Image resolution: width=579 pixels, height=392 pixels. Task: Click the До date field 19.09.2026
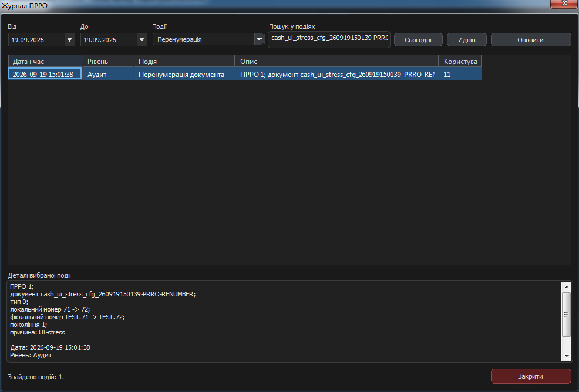pyautogui.click(x=109, y=39)
